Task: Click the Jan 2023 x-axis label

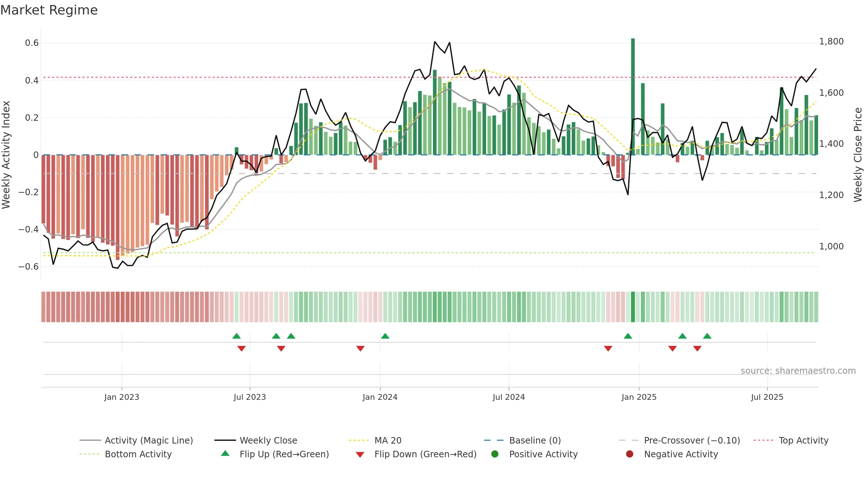Action: click(x=122, y=397)
